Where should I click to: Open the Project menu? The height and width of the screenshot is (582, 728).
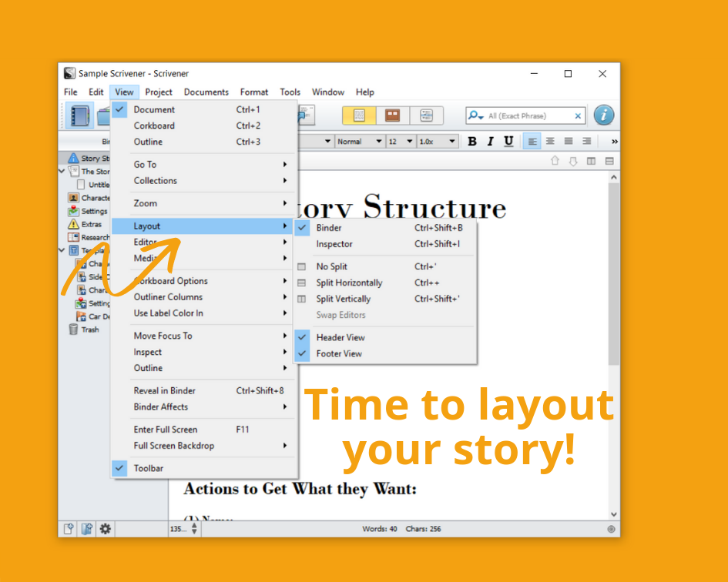[x=159, y=92]
